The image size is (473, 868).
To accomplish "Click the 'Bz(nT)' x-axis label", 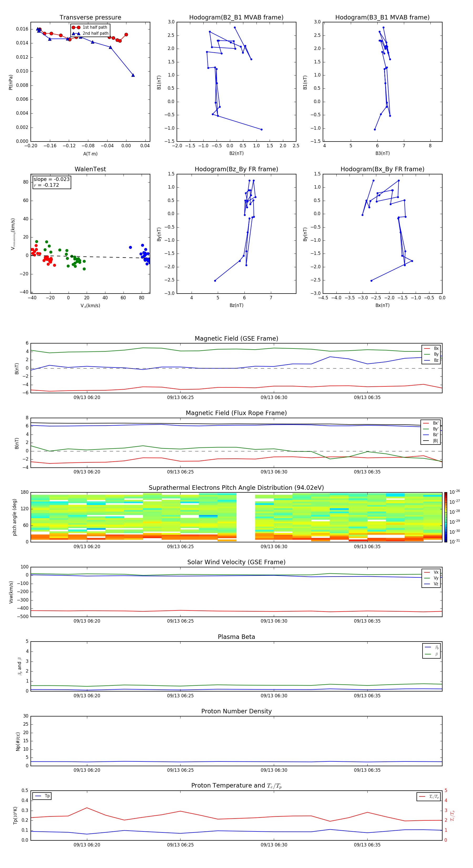I will [x=236, y=305].
